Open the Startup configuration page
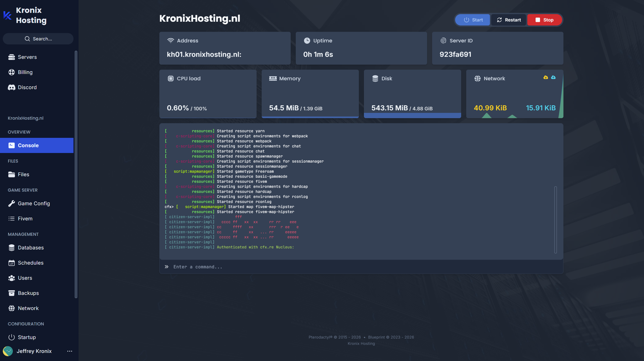The width and height of the screenshot is (644, 361). click(37, 337)
